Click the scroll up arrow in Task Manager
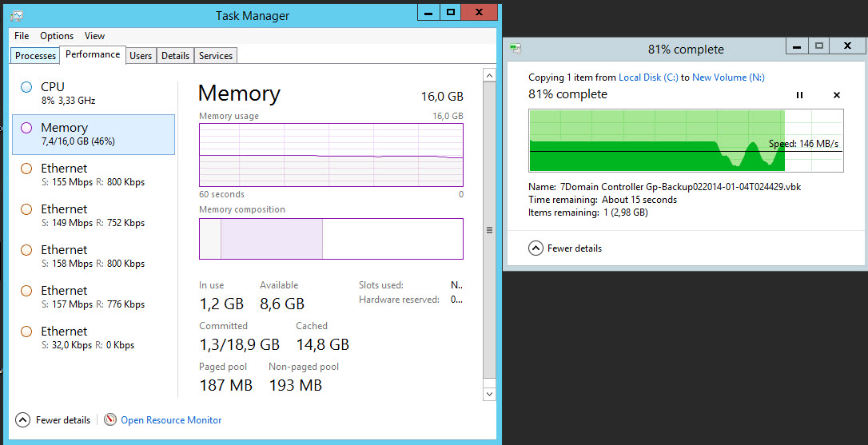The image size is (868, 445). tap(489, 75)
